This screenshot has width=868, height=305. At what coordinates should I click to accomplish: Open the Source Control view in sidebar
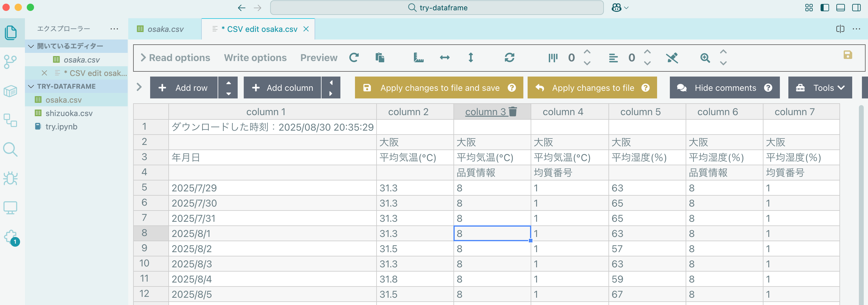click(x=10, y=61)
